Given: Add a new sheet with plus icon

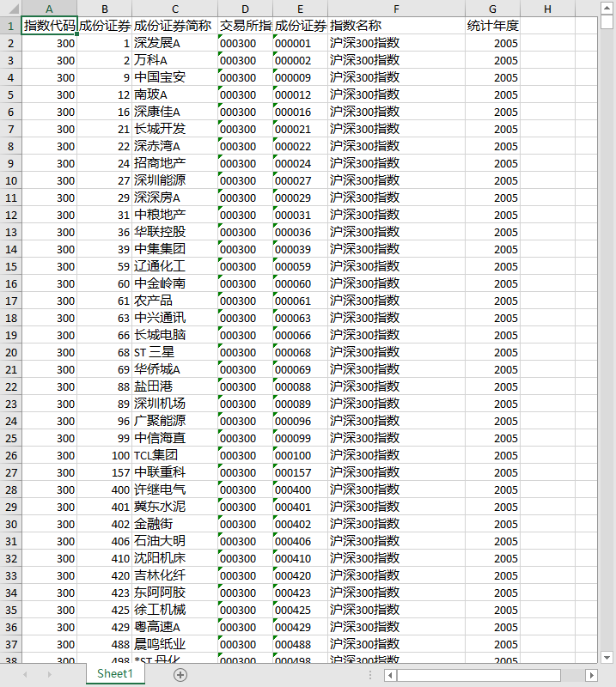Looking at the screenshot, I should (x=180, y=675).
